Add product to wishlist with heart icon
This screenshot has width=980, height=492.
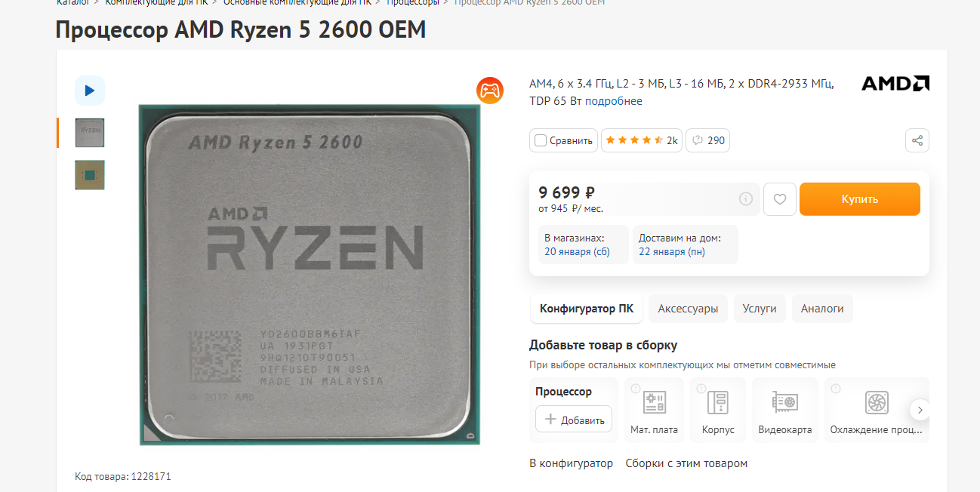pos(780,199)
